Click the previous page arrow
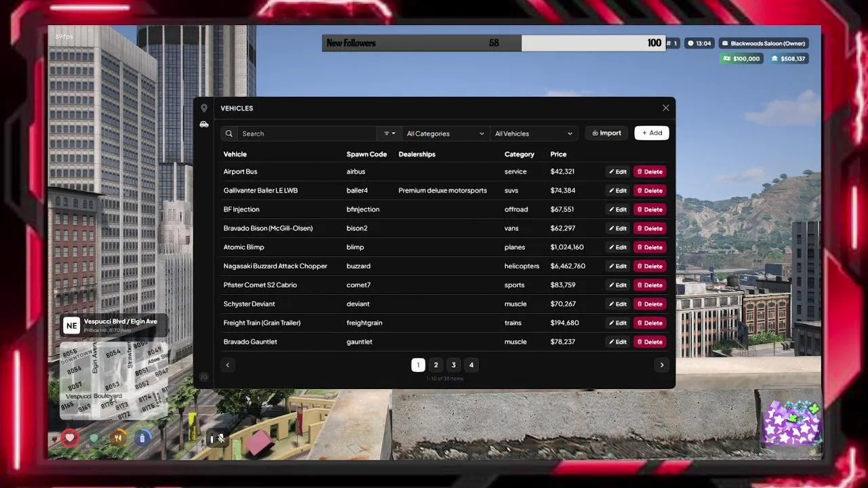 228,365
